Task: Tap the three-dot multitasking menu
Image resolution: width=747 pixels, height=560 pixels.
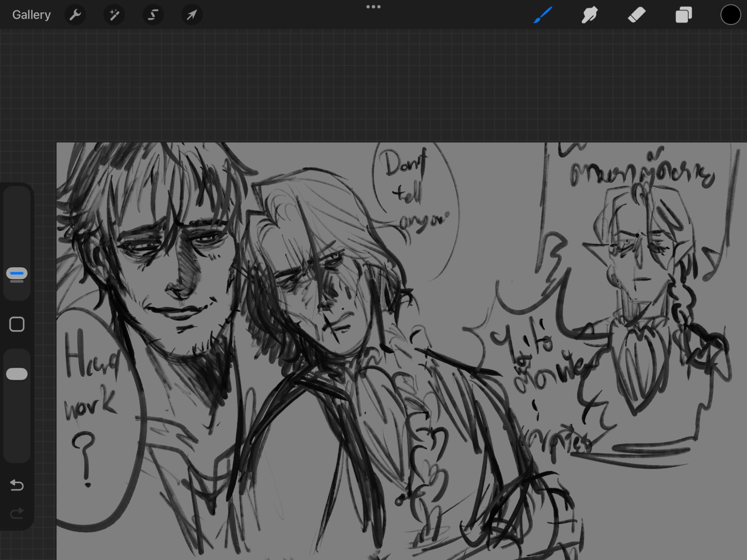Action: (373, 7)
